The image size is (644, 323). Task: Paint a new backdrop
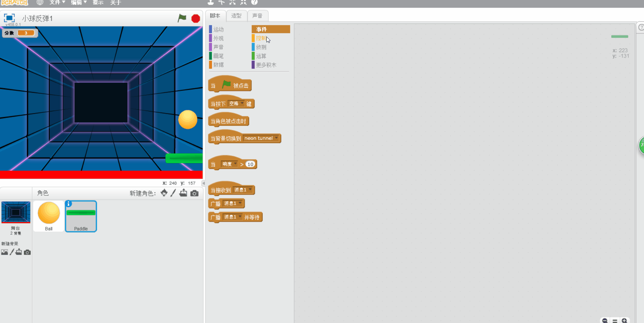12,252
